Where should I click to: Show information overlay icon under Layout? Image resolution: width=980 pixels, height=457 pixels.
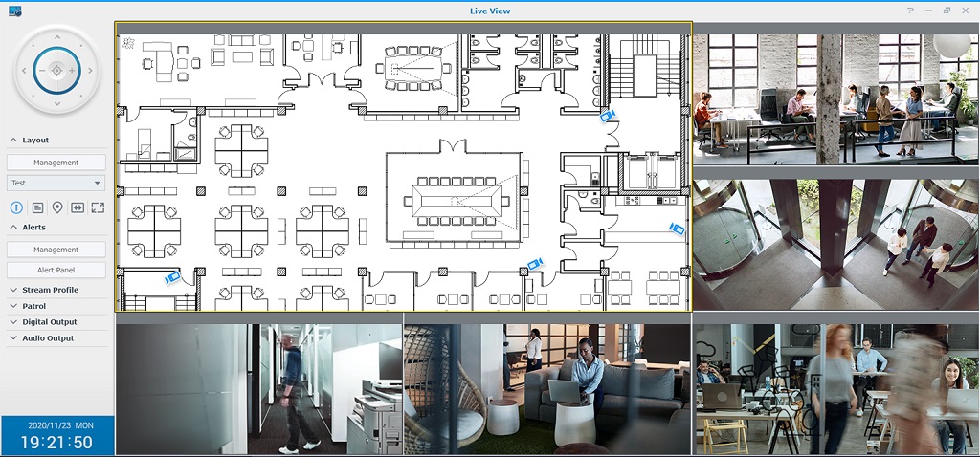point(17,207)
